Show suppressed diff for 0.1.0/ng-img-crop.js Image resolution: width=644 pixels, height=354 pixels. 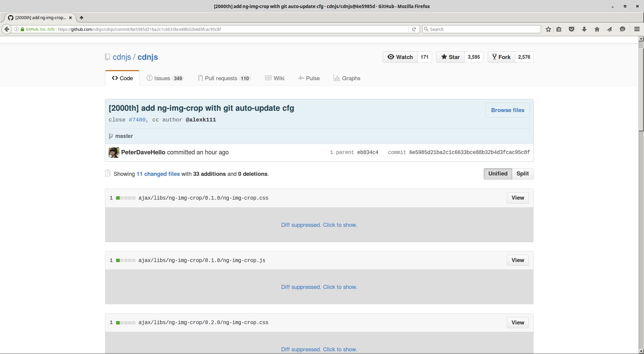click(319, 287)
